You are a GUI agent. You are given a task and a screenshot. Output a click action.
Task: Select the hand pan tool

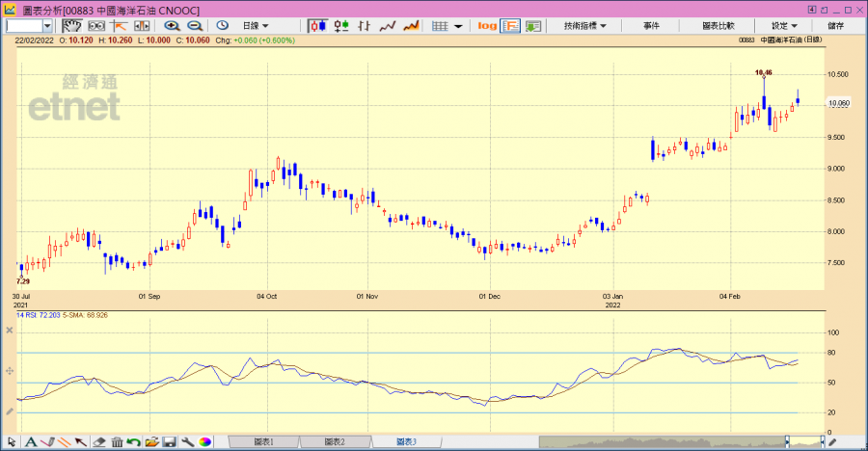pos(72,26)
